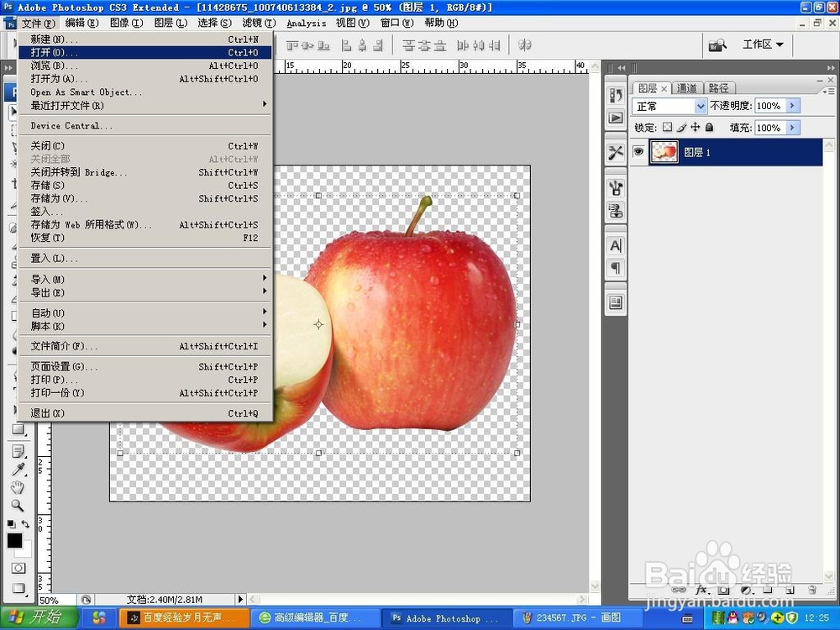Open the Paragraph panel icon
The height and width of the screenshot is (630, 840).
tap(616, 268)
